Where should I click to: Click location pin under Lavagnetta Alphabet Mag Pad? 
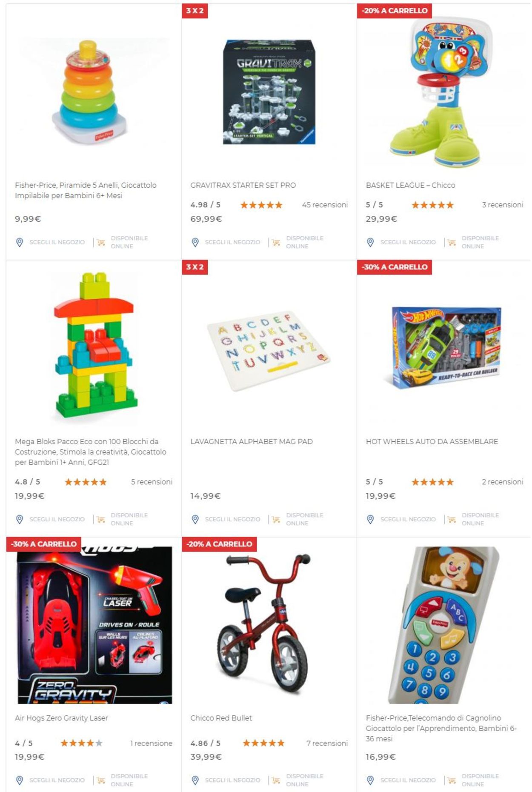pos(195,519)
